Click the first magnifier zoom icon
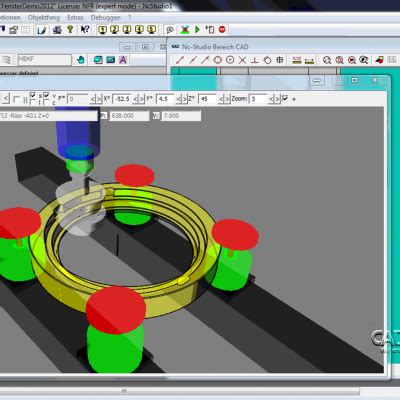The height and width of the screenshot is (400, 400). point(327,60)
